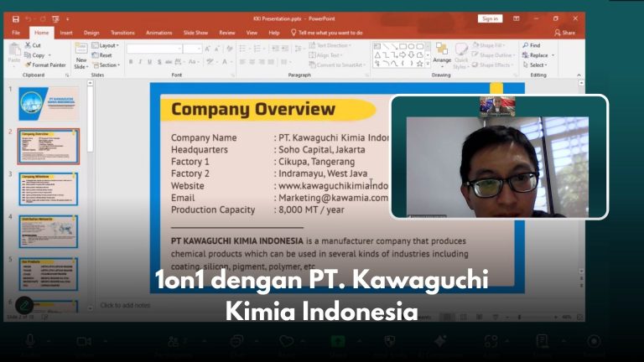
Task: Choose the triangle shape in the shapes gallery
Action: click(377, 55)
